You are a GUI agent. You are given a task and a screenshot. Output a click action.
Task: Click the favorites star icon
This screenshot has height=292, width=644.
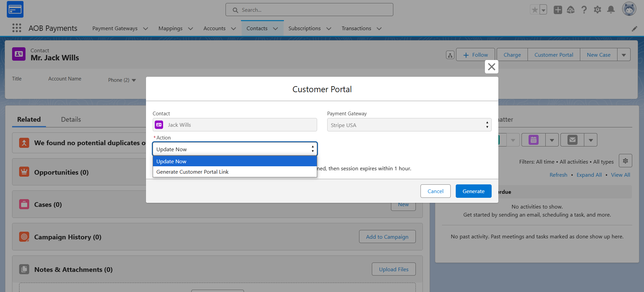(535, 10)
